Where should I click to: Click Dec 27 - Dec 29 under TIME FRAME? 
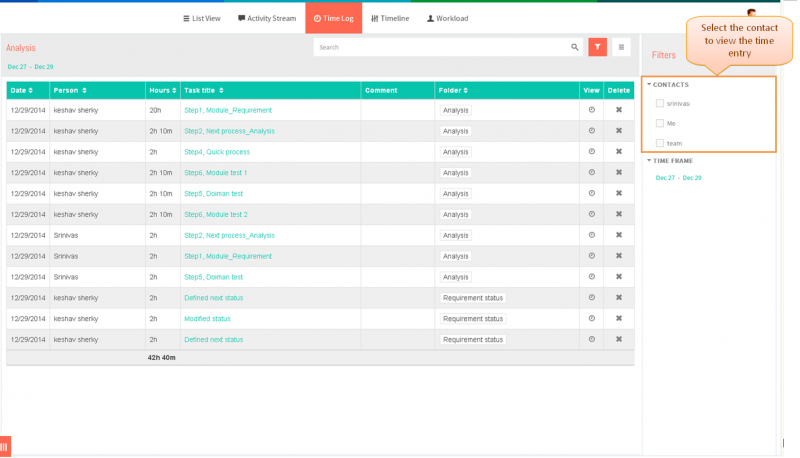[679, 178]
